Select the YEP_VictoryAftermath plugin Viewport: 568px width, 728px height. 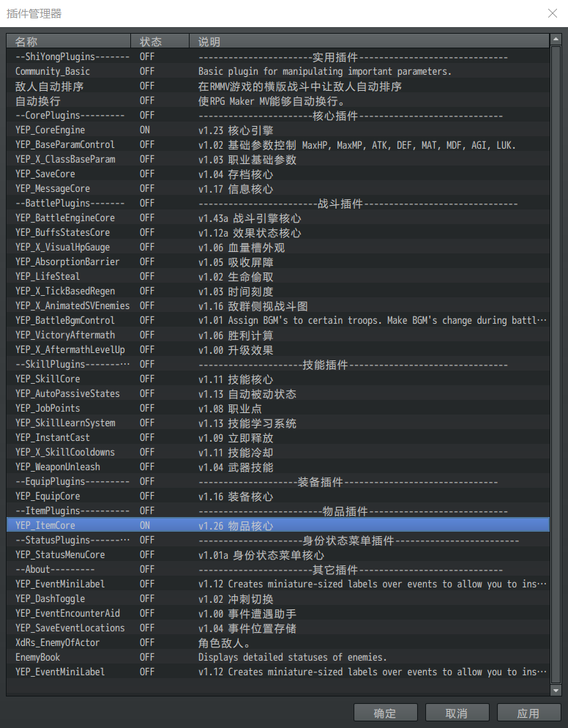278,335
